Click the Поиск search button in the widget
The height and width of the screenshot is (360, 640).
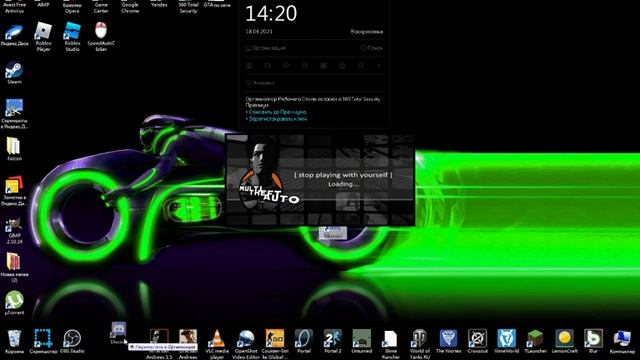pyautogui.click(x=371, y=48)
